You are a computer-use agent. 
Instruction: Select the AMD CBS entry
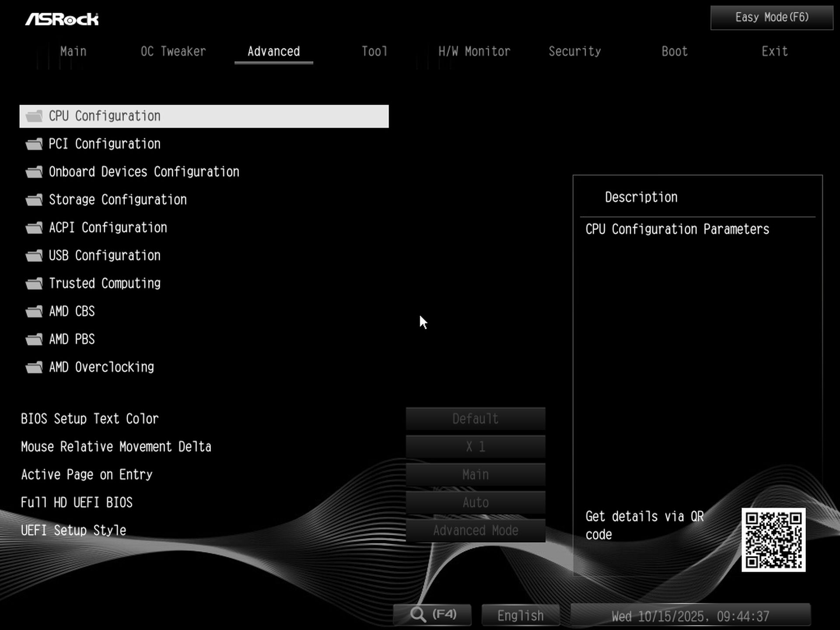[72, 311]
